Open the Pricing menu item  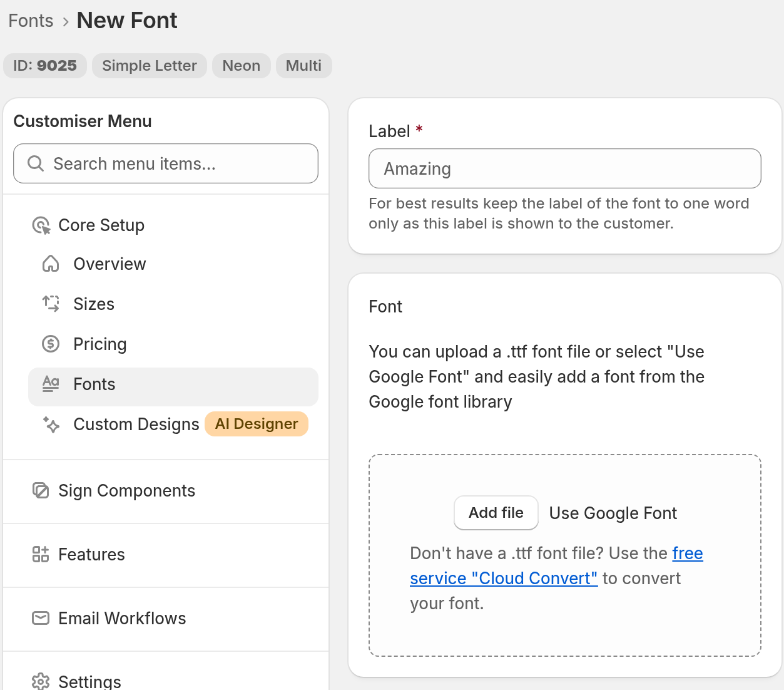click(173, 344)
